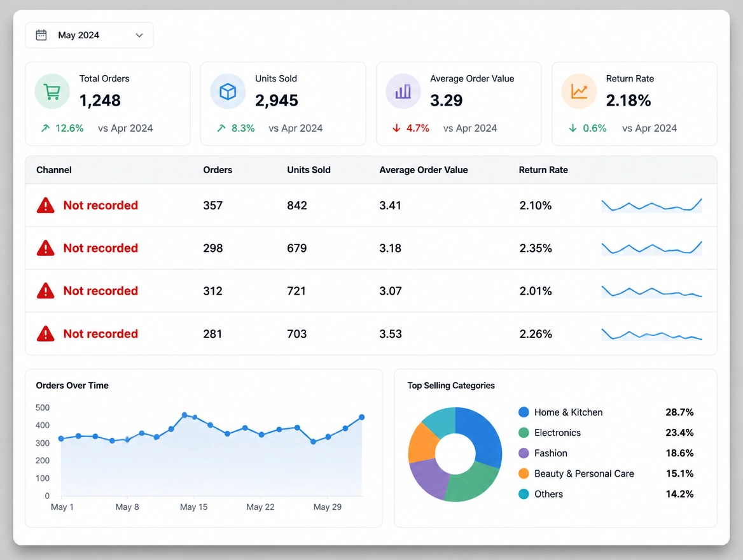Click the 2,945 Units Sold value
Screen dimensions: 743x560
(x=277, y=101)
